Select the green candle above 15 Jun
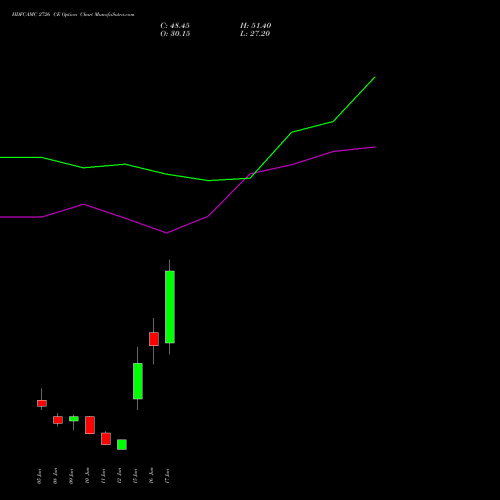500x500 pixels. click(x=138, y=381)
